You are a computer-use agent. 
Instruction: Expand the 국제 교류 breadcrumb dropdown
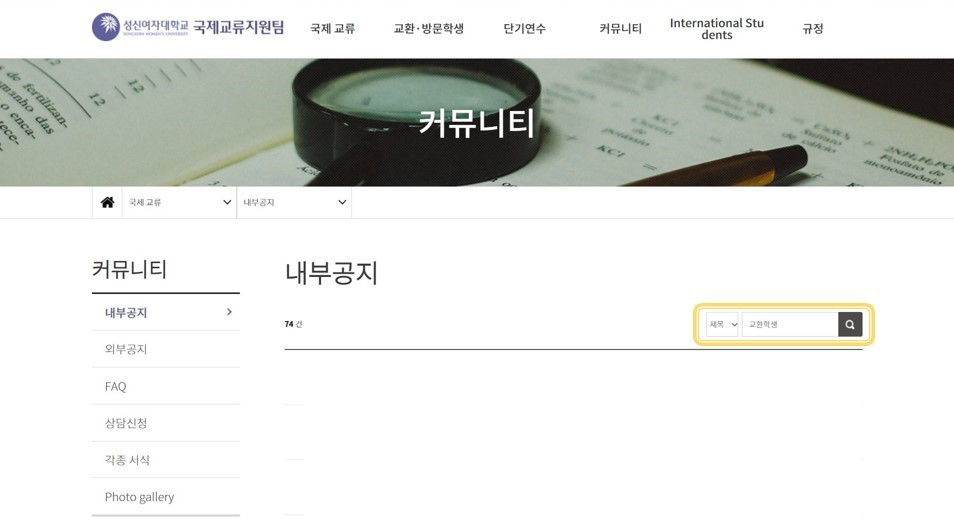pos(179,203)
